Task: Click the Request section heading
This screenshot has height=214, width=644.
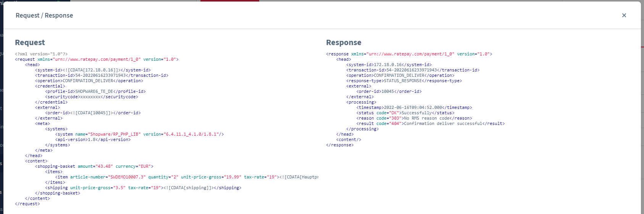Action: coord(30,42)
